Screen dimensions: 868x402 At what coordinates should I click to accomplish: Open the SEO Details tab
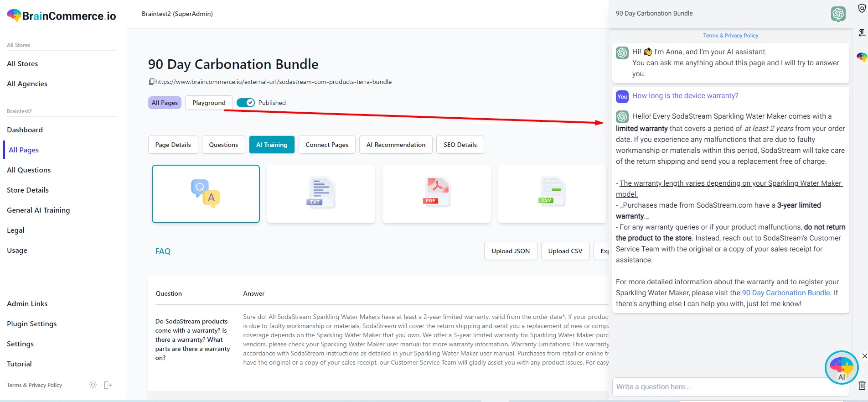[460, 145]
